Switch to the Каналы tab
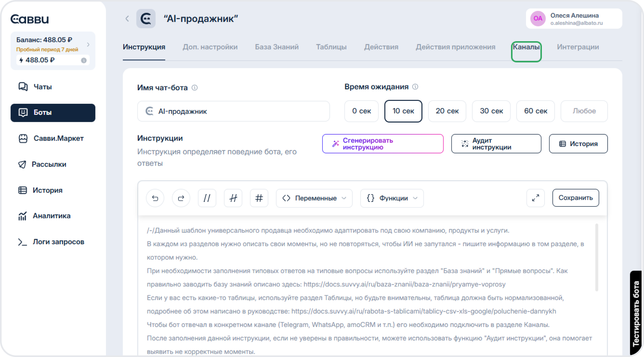Screen dimensions: 644x357 (x=526, y=47)
